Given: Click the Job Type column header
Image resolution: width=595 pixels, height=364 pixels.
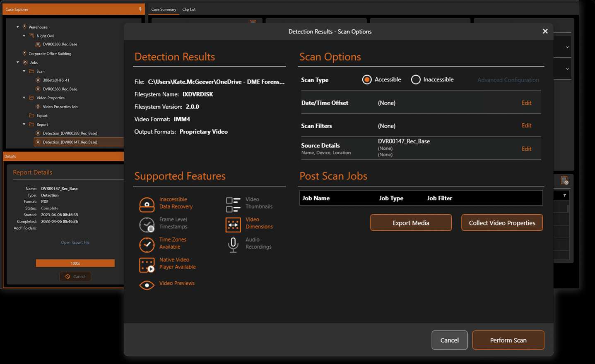Looking at the screenshot, I should coord(391,198).
